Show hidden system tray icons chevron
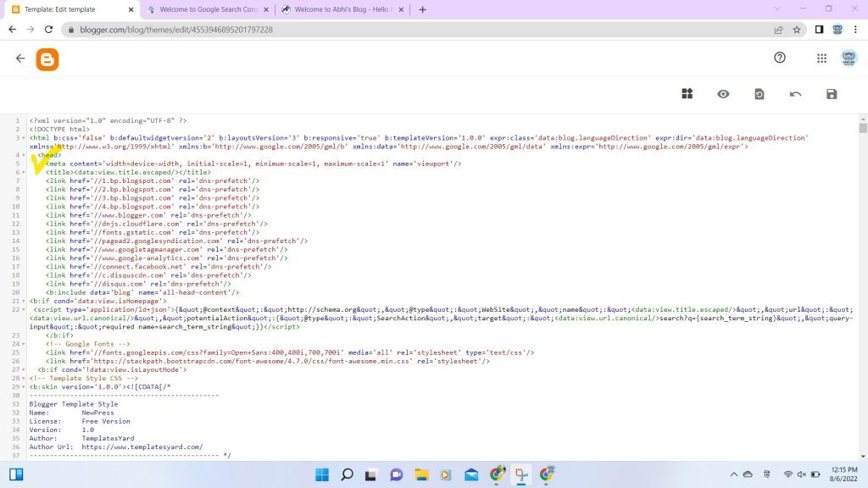The image size is (868, 488). point(733,474)
